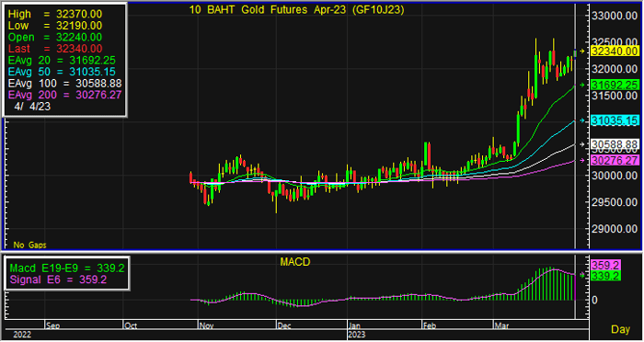
Task: Click the green 339.2 MACD value tag
Action: pos(605,276)
